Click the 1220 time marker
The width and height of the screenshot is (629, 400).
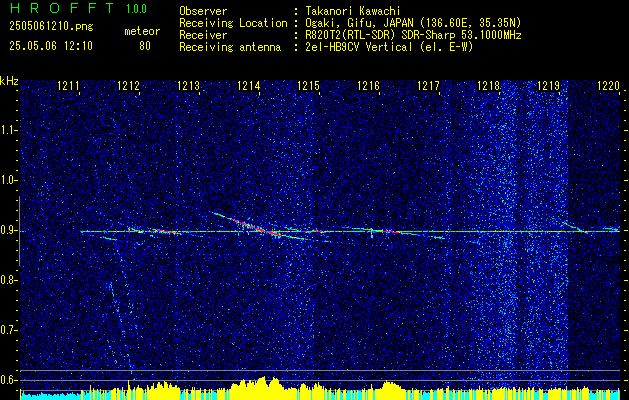[x=609, y=85]
